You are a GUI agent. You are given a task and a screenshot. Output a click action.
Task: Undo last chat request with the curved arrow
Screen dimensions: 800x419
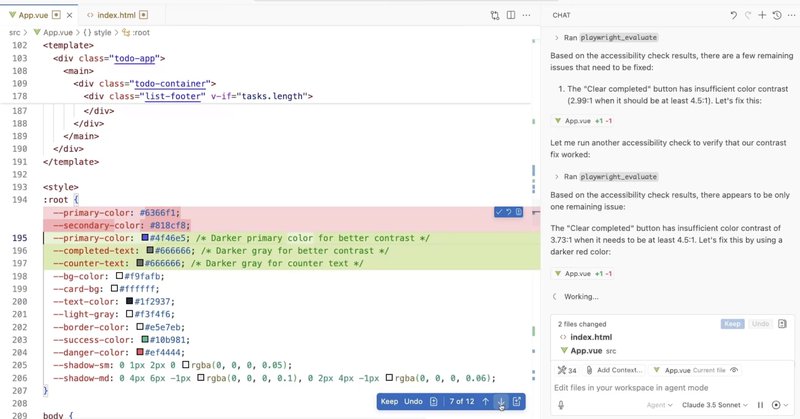733,15
